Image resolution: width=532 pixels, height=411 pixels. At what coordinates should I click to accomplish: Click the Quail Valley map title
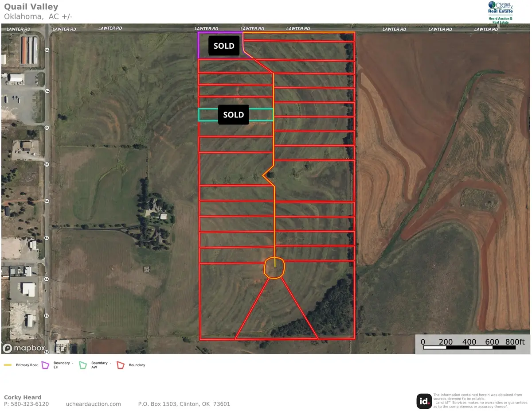click(x=31, y=7)
